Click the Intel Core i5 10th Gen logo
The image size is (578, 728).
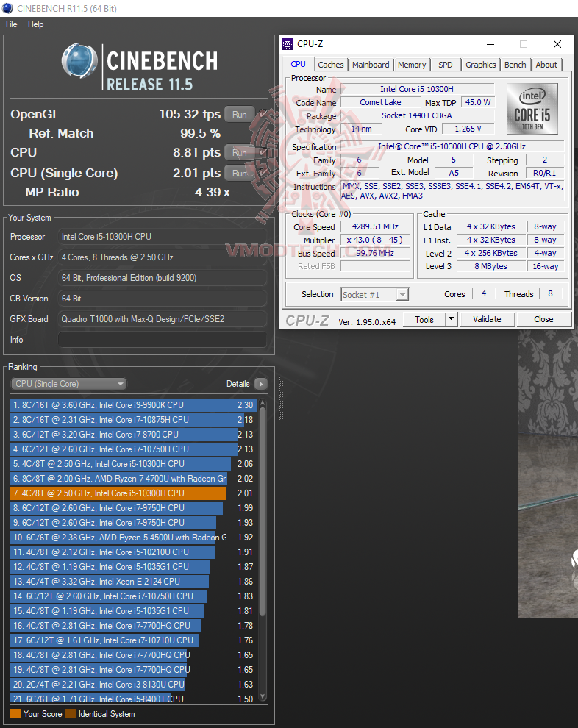(532, 109)
